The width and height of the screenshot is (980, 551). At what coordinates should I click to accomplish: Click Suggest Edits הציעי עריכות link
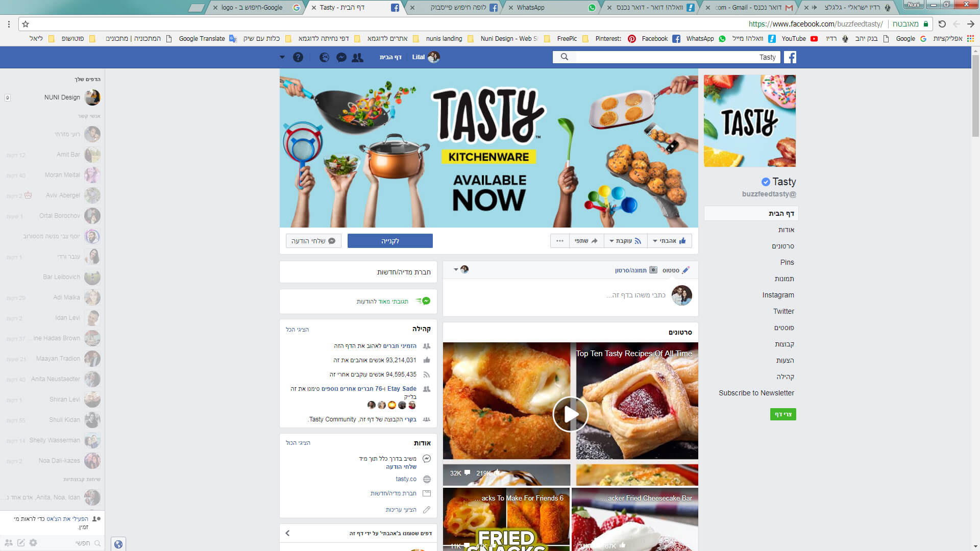(x=401, y=510)
